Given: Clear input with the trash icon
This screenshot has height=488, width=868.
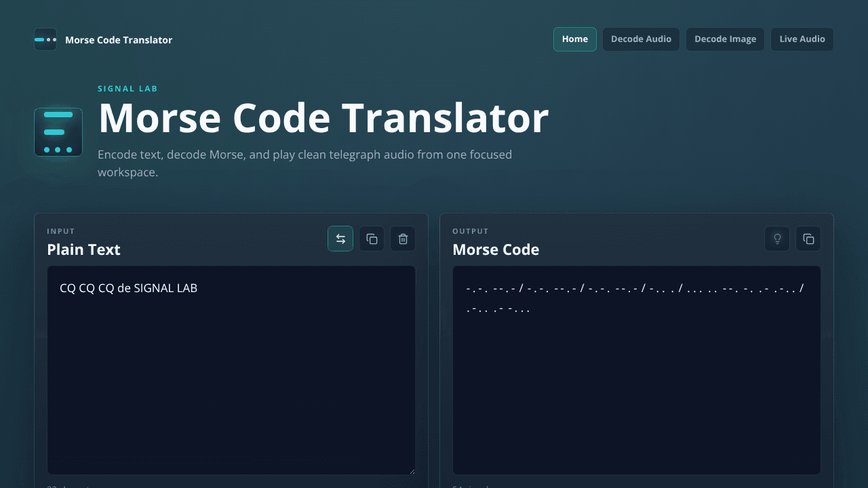Looking at the screenshot, I should click(403, 239).
